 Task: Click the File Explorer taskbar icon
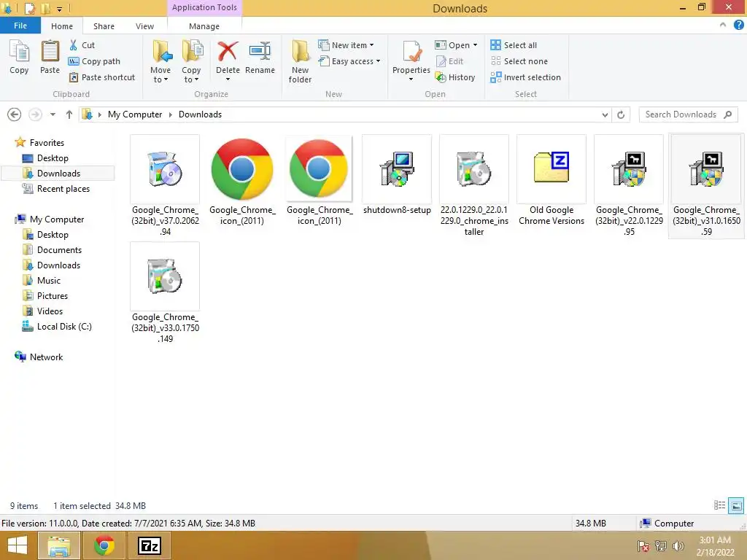tap(58, 545)
